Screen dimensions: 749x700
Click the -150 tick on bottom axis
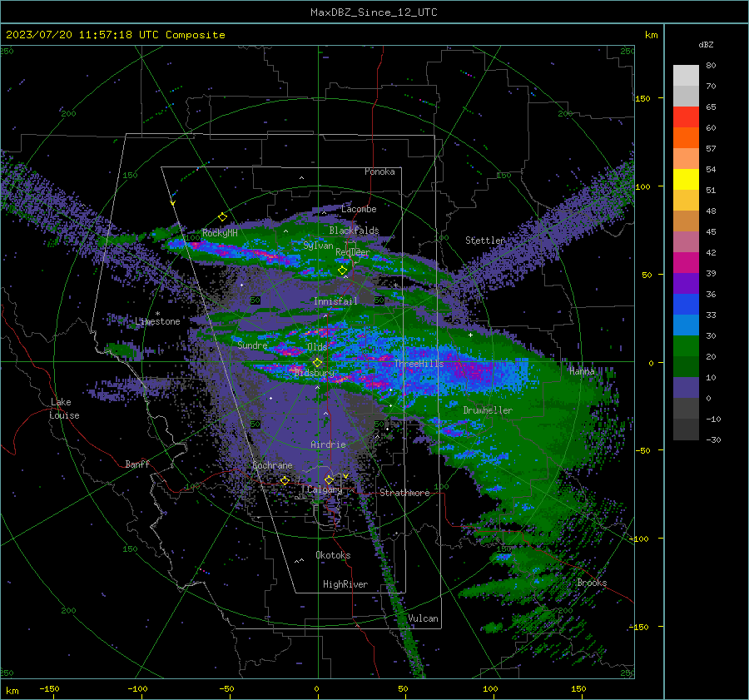point(50,688)
